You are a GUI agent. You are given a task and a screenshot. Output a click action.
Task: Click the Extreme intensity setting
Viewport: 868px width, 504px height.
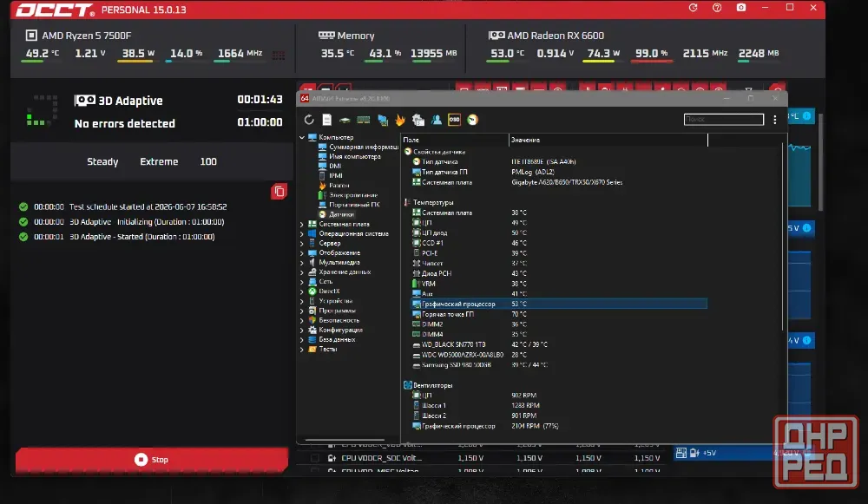point(159,161)
